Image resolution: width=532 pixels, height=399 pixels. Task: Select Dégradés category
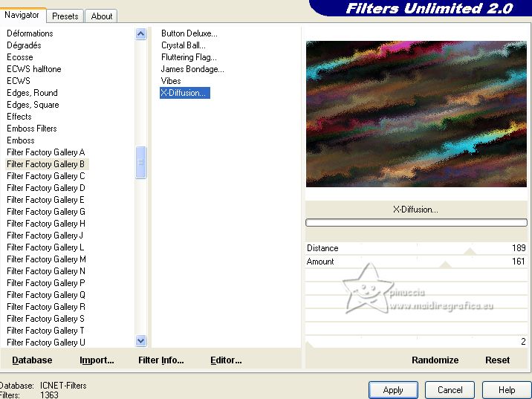coord(24,45)
